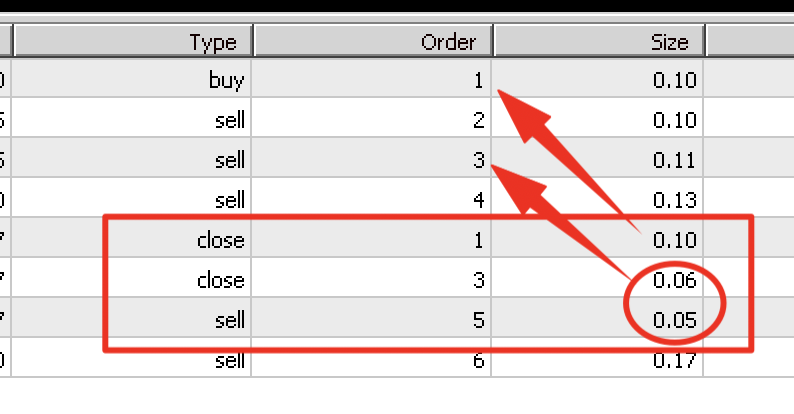The width and height of the screenshot is (794, 414).
Task: Select order 2 sell type cell
Action: pos(131,119)
